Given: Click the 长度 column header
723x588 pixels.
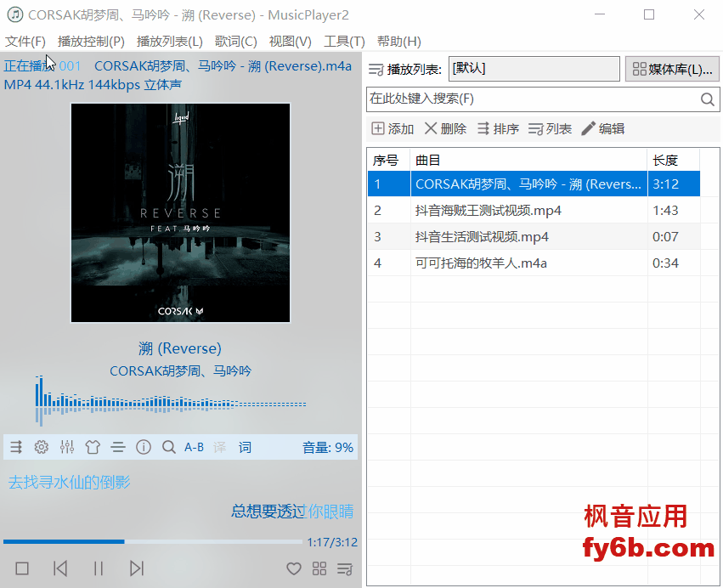Looking at the screenshot, I should (x=674, y=160).
